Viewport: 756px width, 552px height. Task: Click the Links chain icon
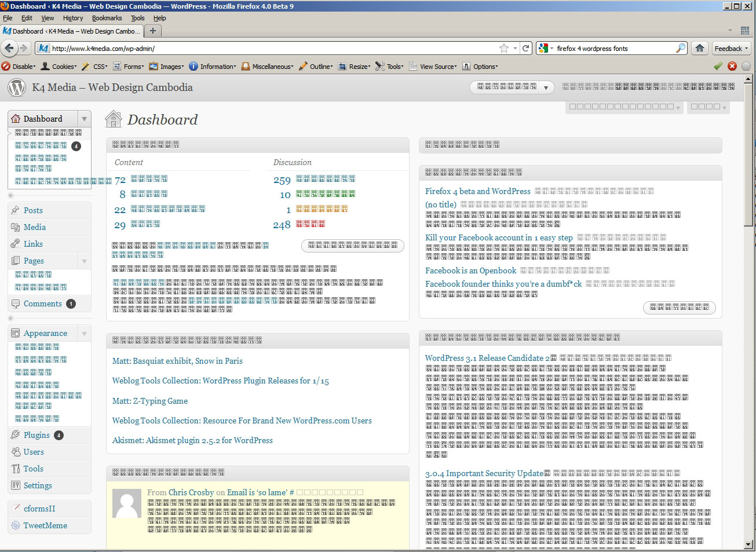(x=16, y=244)
